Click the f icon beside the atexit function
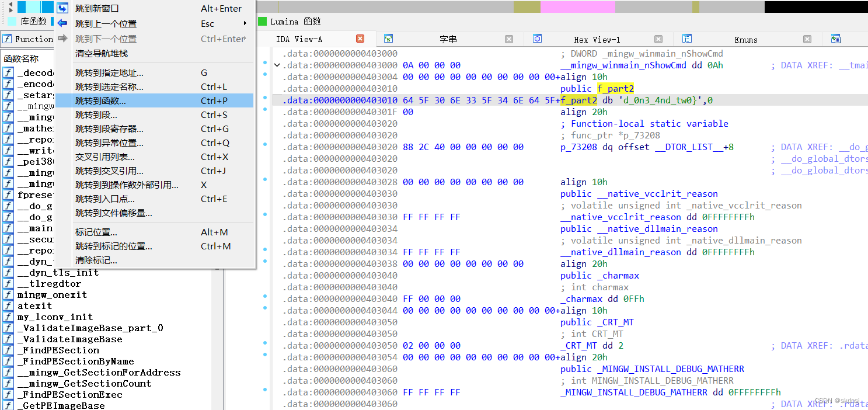The width and height of the screenshot is (868, 410). [x=7, y=305]
